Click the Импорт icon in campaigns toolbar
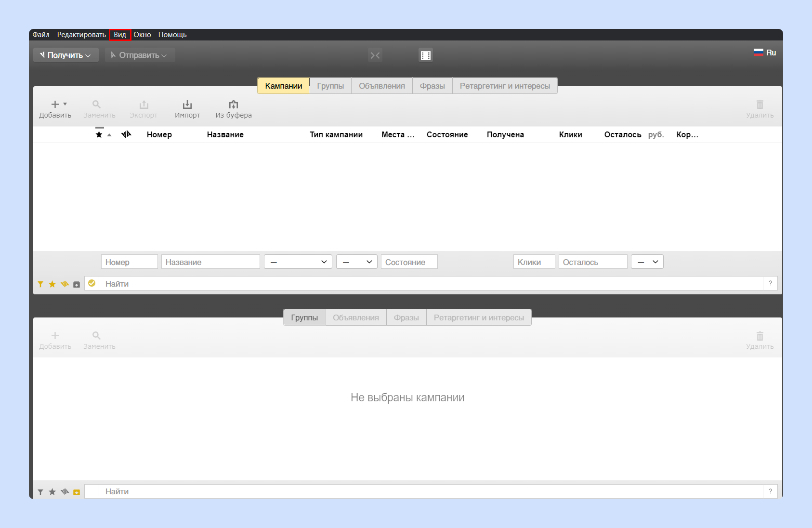 [187, 105]
